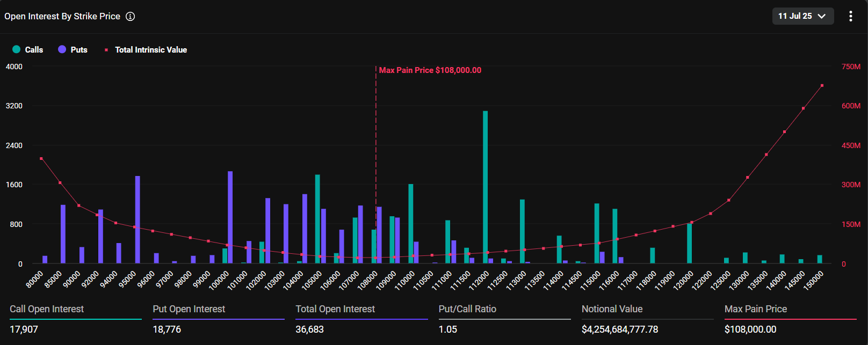Click the Max Pain Price stat at bottom right

755,309
